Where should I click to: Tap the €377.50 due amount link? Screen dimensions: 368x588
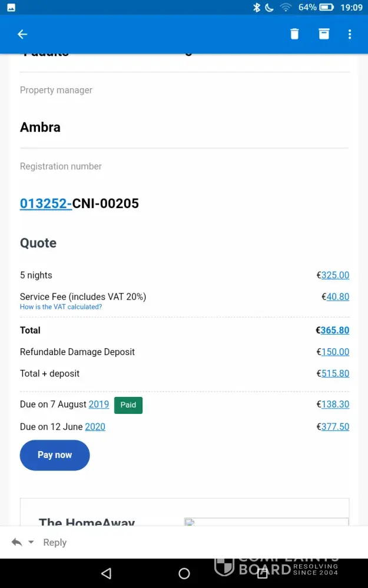tap(335, 427)
